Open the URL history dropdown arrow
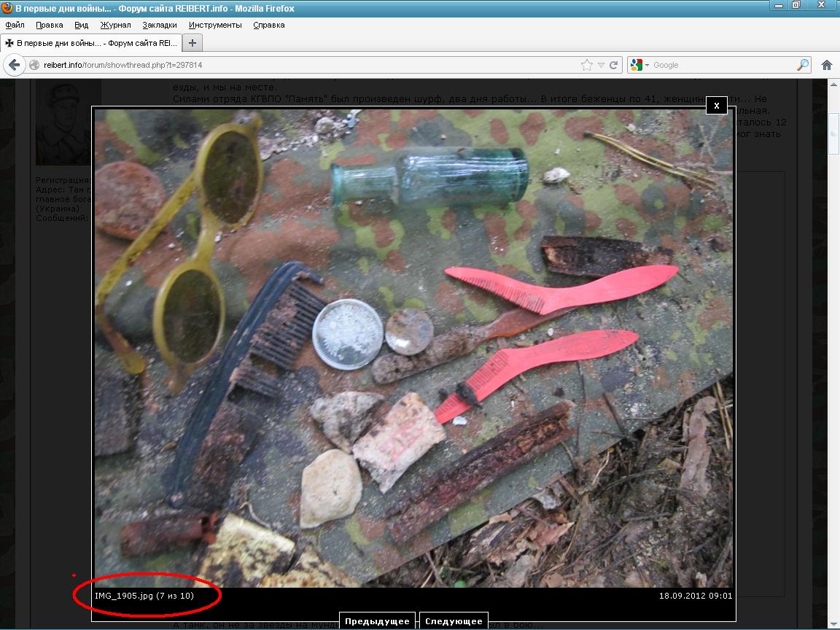Image resolution: width=840 pixels, height=630 pixels. (x=601, y=65)
